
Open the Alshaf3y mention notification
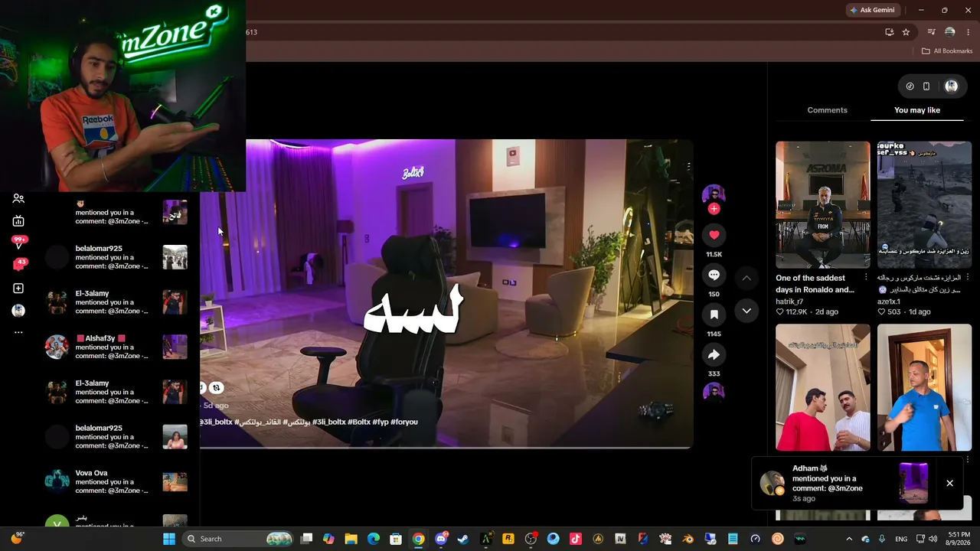pyautogui.click(x=117, y=347)
